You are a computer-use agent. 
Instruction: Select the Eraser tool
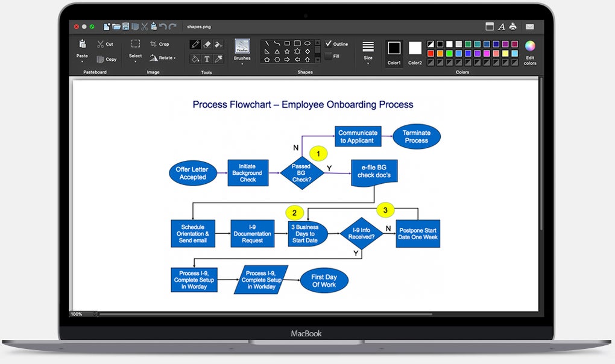pos(207,45)
